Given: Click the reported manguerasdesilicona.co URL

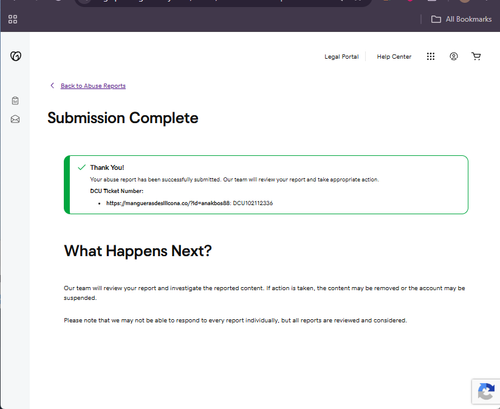Looking at the screenshot, I should point(168,203).
